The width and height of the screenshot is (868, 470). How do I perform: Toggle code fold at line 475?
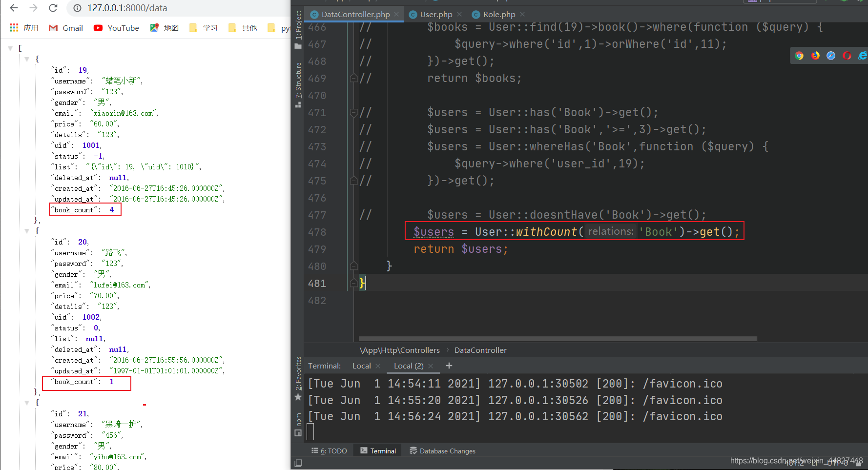point(354,181)
